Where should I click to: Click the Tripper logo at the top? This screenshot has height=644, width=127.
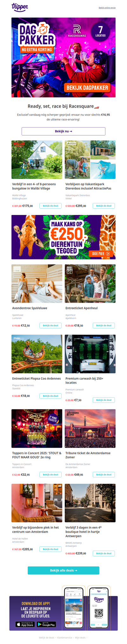(20, 7)
